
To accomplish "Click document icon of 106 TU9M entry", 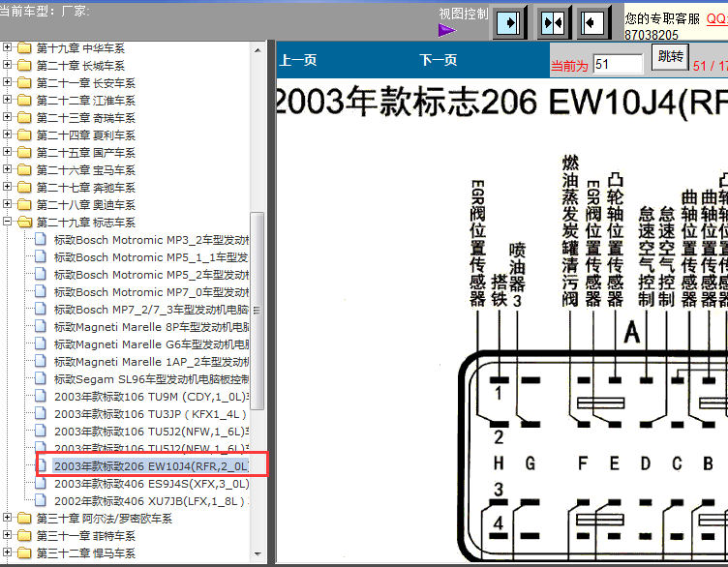I will pos(41,396).
